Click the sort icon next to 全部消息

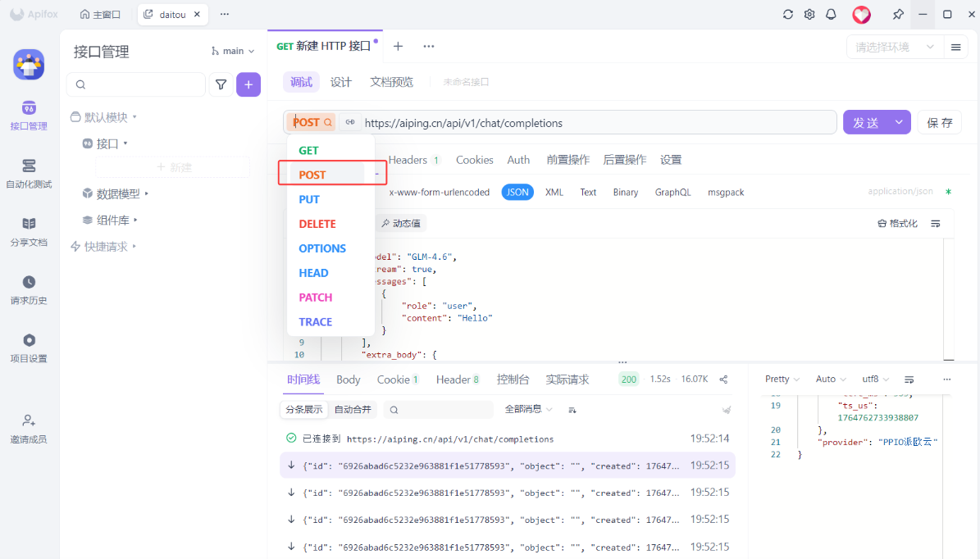[572, 410]
